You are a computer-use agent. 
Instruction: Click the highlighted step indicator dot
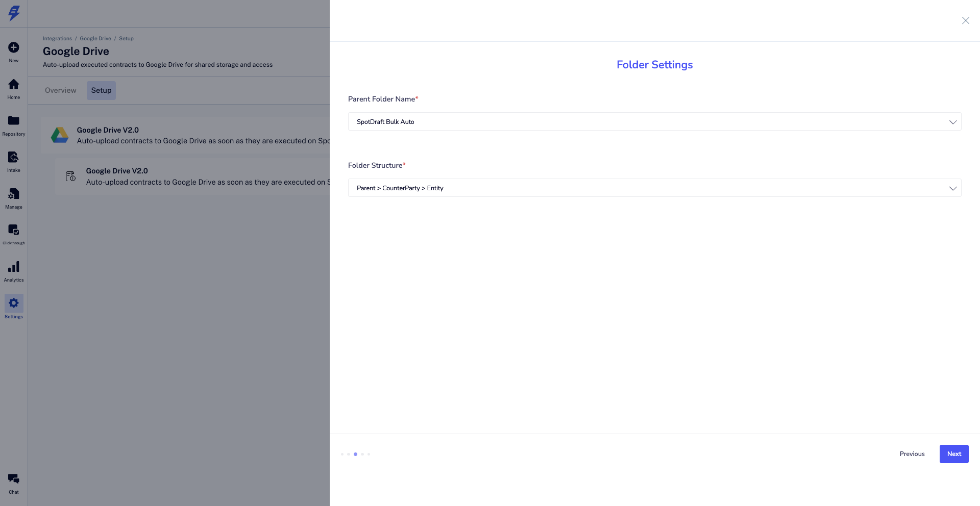coord(355,454)
